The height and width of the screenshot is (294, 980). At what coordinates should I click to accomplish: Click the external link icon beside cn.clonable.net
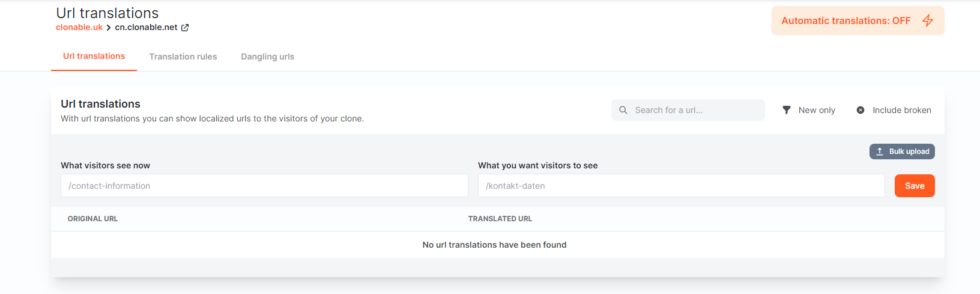click(x=185, y=28)
